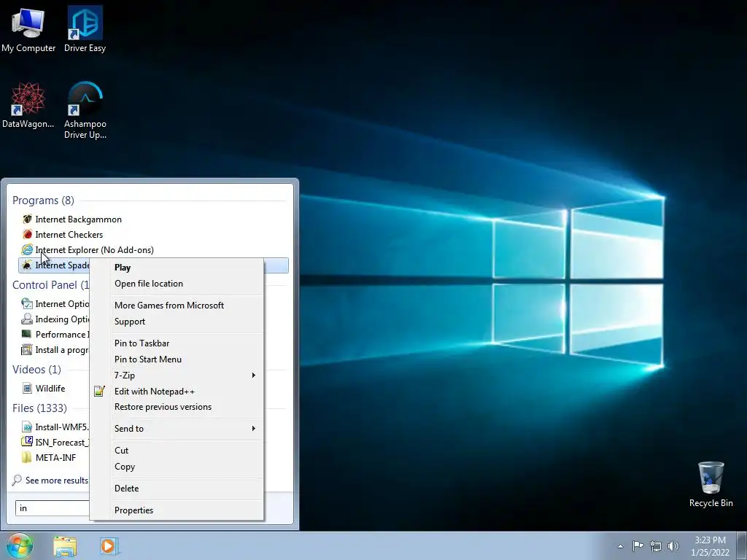The width and height of the screenshot is (747, 560).
Task: Click the Internet Explorer (No Add-ons) icon
Action: [x=27, y=249]
